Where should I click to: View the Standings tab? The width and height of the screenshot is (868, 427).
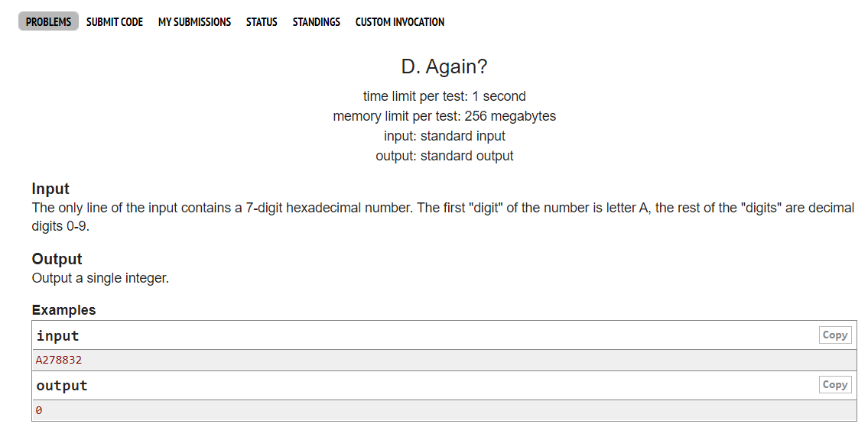pos(316,22)
